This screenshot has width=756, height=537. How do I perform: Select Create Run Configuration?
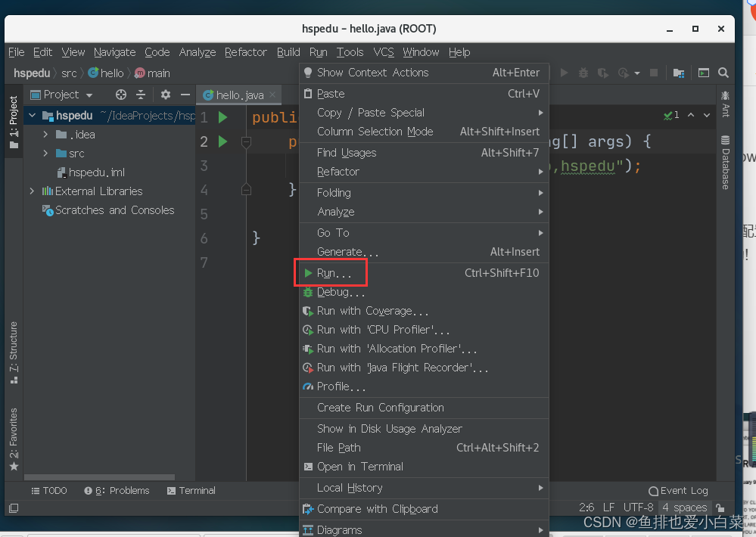pos(424,408)
